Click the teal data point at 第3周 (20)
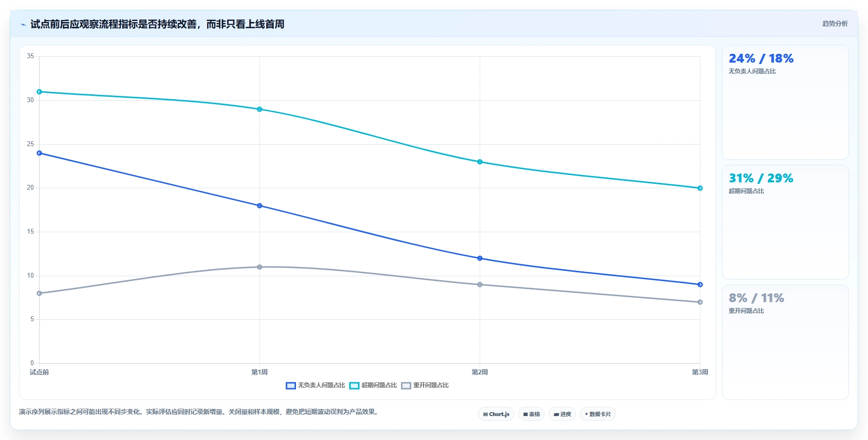 (x=700, y=188)
